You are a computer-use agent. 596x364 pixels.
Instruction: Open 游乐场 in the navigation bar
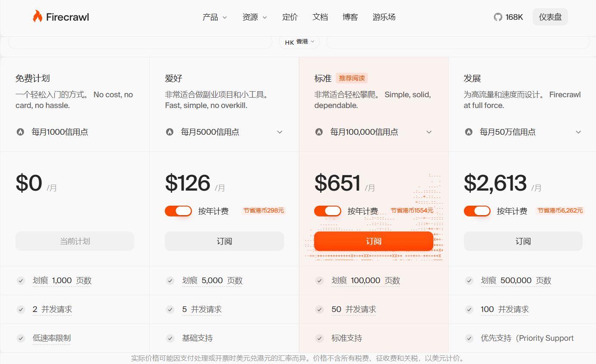point(384,17)
